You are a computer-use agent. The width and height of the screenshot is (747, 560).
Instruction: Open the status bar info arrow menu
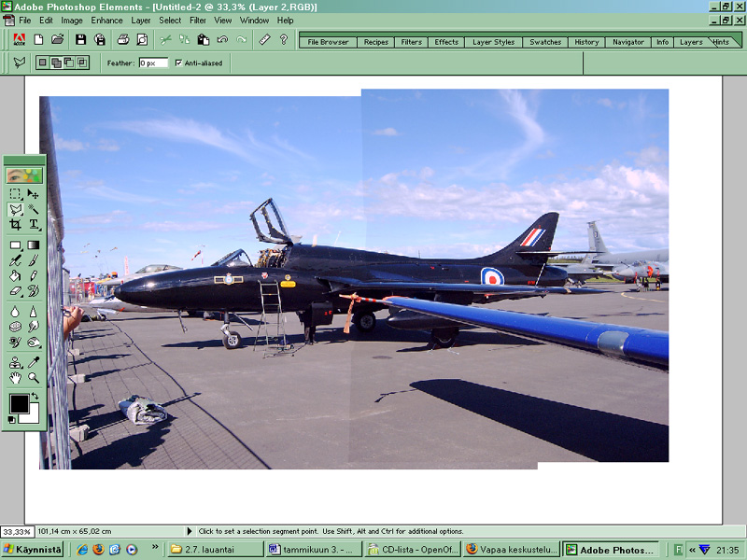coord(190,531)
